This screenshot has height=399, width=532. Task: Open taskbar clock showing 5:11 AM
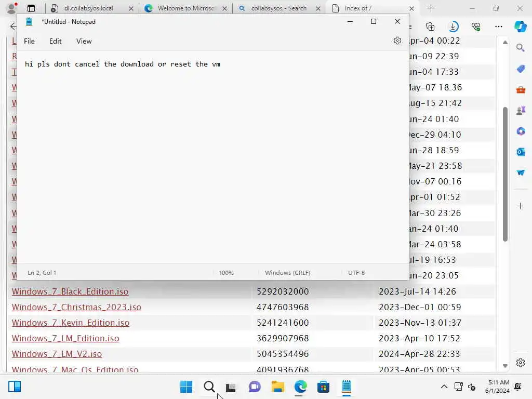tap(497, 387)
